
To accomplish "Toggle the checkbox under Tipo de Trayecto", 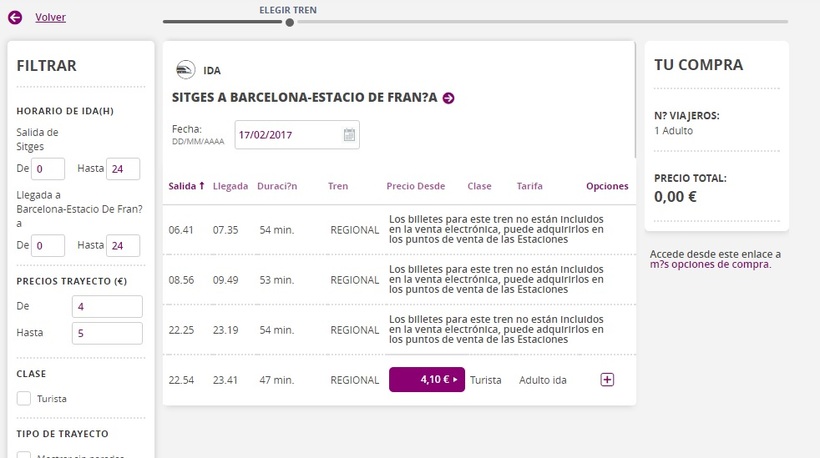I will tap(24, 455).
